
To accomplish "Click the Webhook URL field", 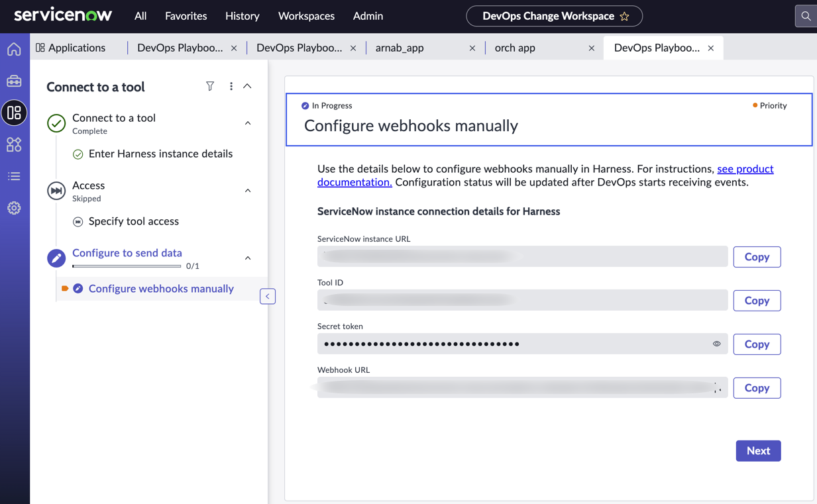I will (522, 387).
